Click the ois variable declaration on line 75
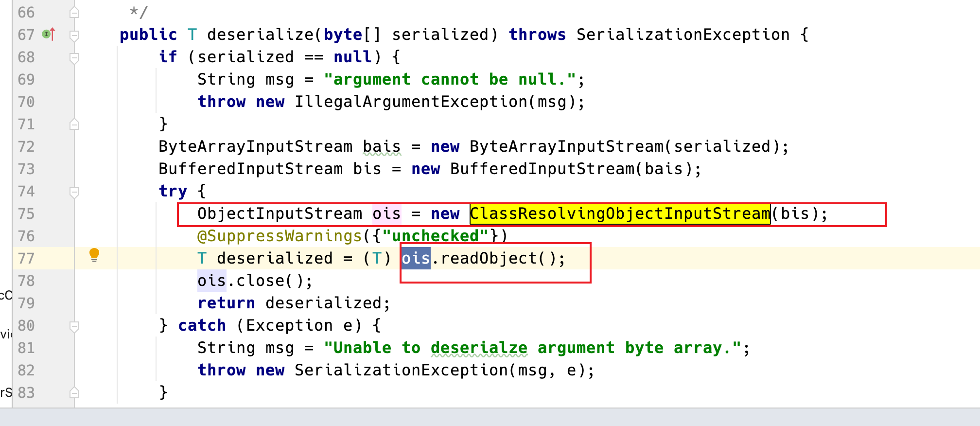Viewport: 980px width, 426px height. pyautogui.click(x=386, y=213)
